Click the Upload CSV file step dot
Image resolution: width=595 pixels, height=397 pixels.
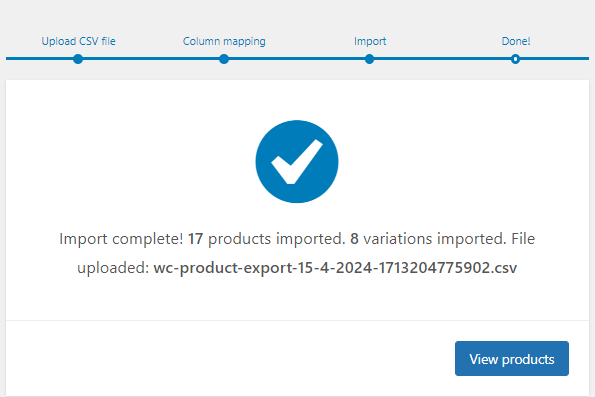click(x=78, y=59)
